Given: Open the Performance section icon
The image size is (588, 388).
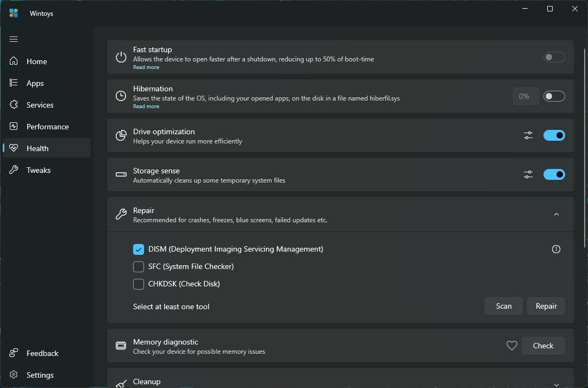Looking at the screenshot, I should 14,126.
